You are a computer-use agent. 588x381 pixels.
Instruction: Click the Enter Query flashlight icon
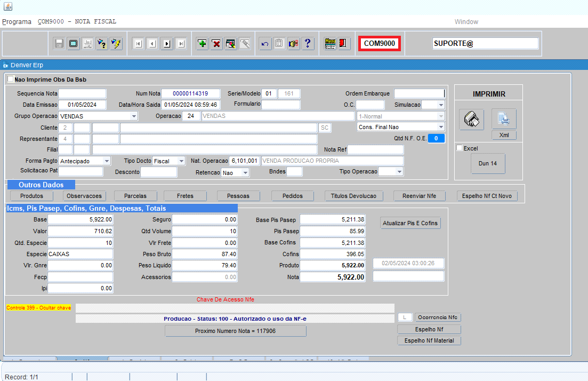(102, 44)
